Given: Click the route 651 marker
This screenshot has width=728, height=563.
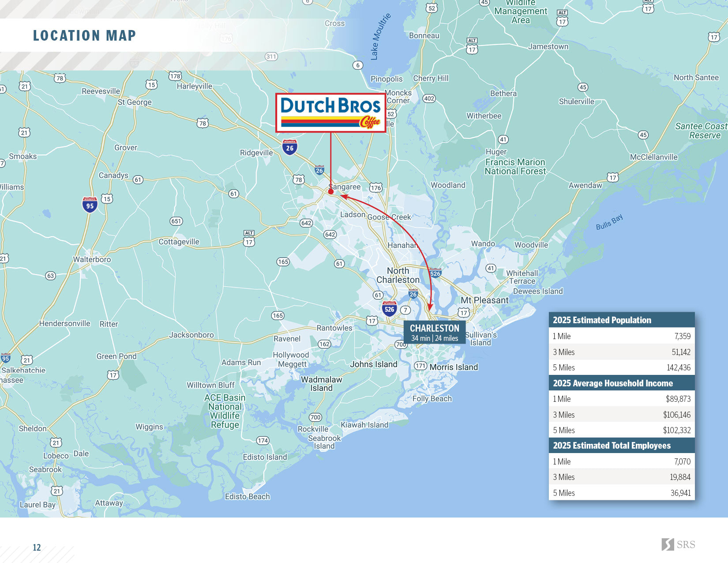Looking at the screenshot, I should [176, 221].
